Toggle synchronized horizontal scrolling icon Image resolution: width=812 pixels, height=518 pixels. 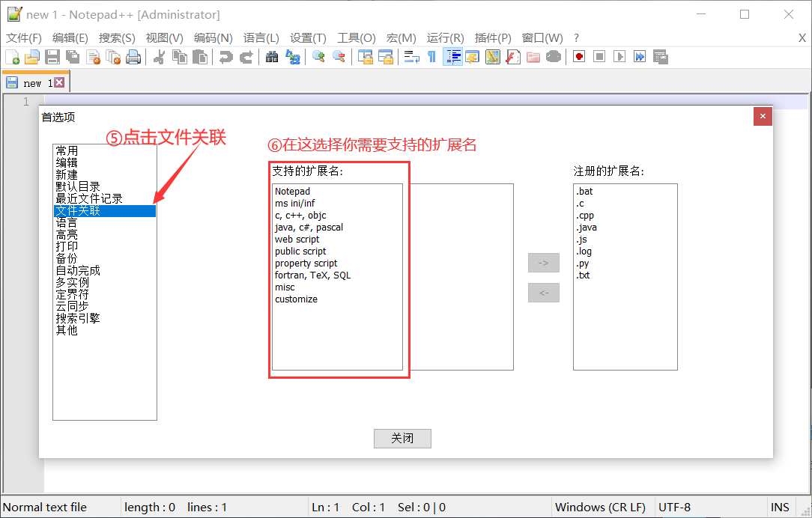[385, 57]
